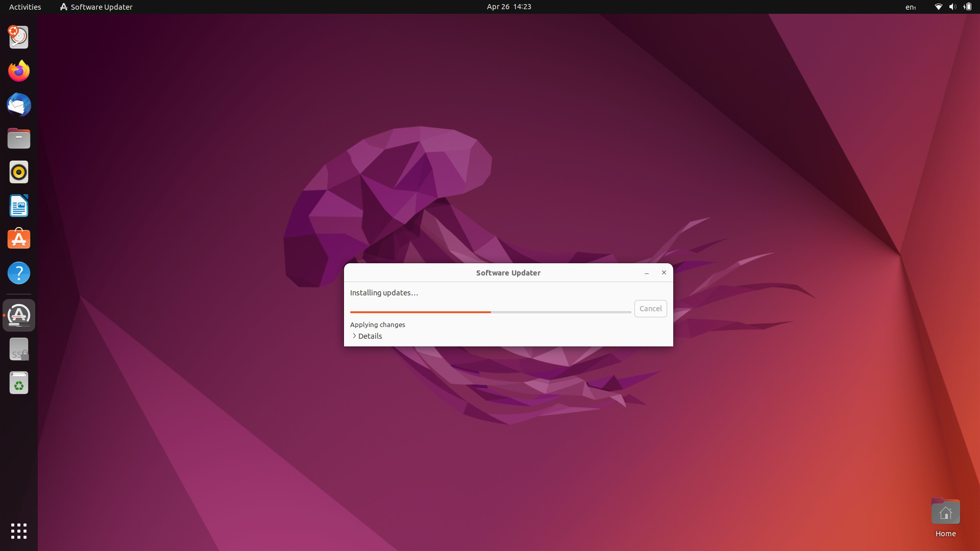Click the update progress bar

490,312
